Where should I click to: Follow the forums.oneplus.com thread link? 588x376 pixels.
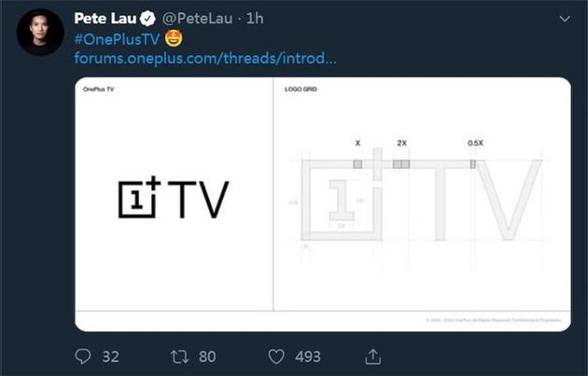(205, 60)
